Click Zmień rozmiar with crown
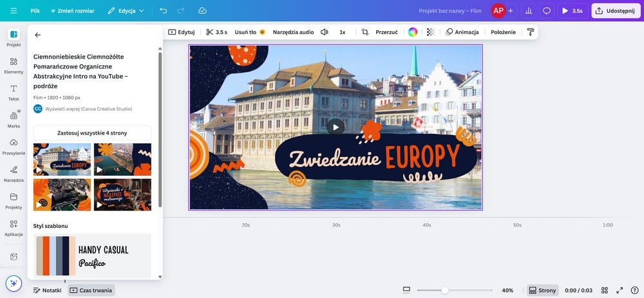 [72, 11]
